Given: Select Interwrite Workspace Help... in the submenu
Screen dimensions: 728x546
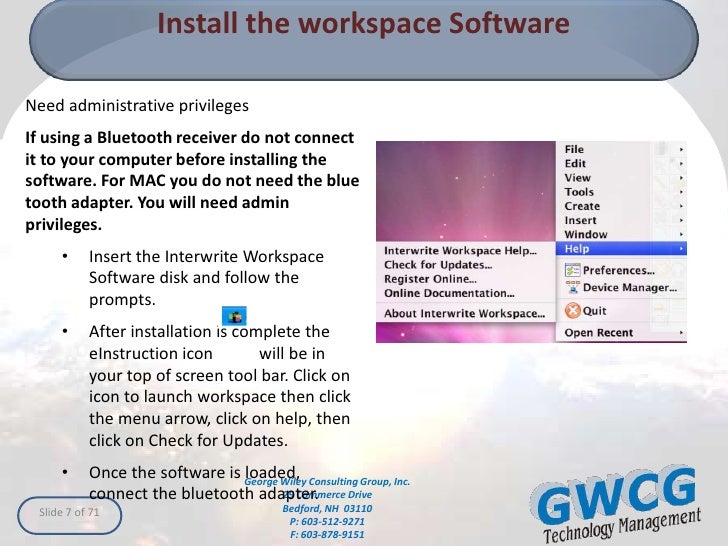Looking at the screenshot, I should (x=461, y=251).
